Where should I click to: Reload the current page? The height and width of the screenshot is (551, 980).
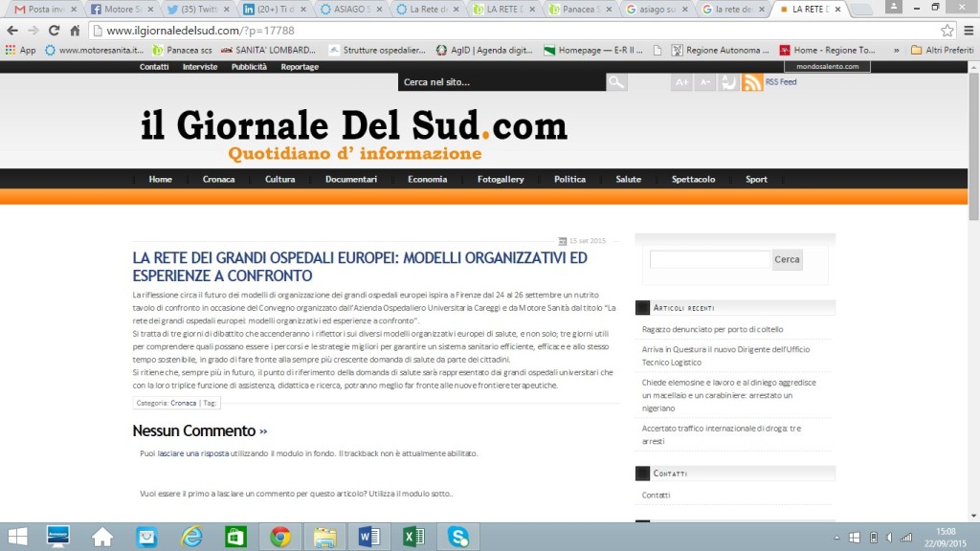tap(54, 30)
